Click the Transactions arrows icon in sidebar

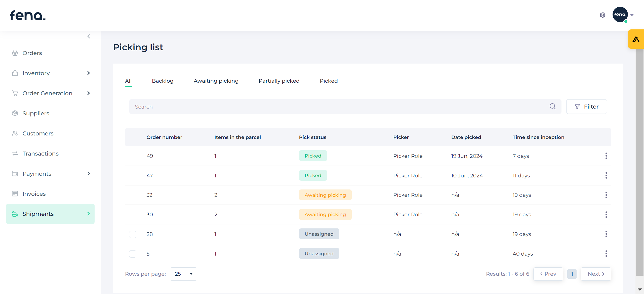(x=15, y=154)
